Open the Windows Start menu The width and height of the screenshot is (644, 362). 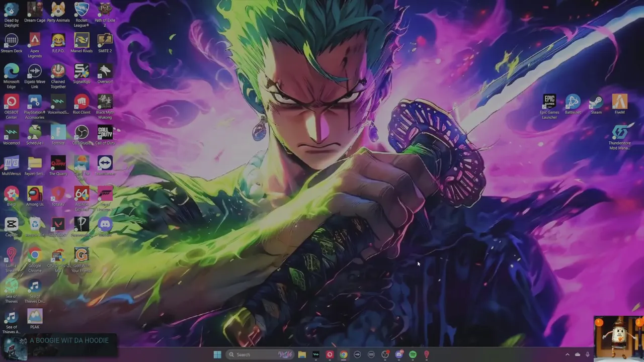(217, 354)
